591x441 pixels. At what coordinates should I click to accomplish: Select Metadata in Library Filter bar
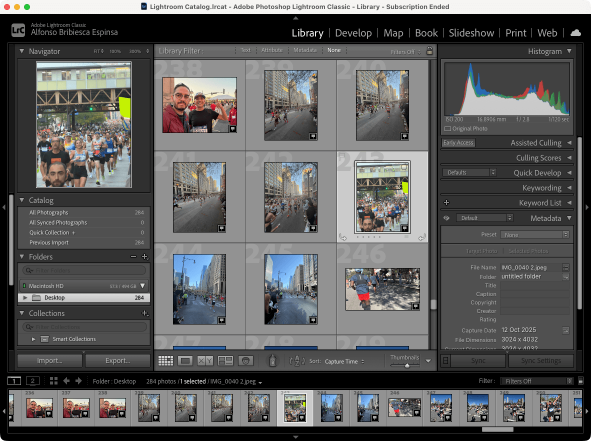click(305, 50)
